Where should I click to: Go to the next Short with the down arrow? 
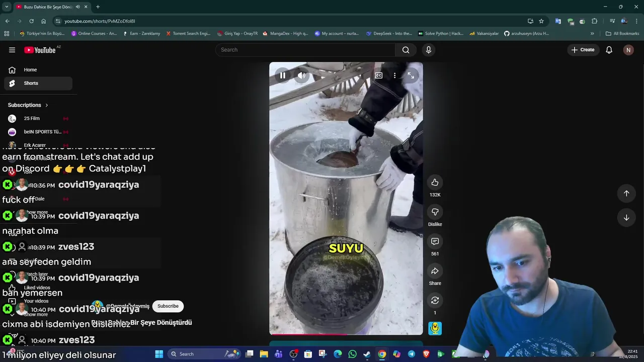tap(626, 218)
